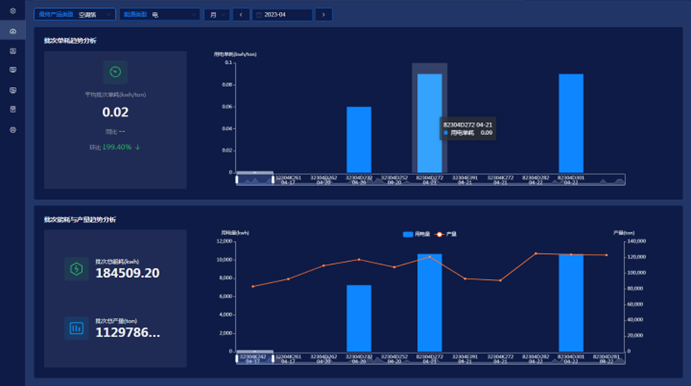Click the rightmost orange line point
This screenshot has width=691, height=386.
pos(606,255)
